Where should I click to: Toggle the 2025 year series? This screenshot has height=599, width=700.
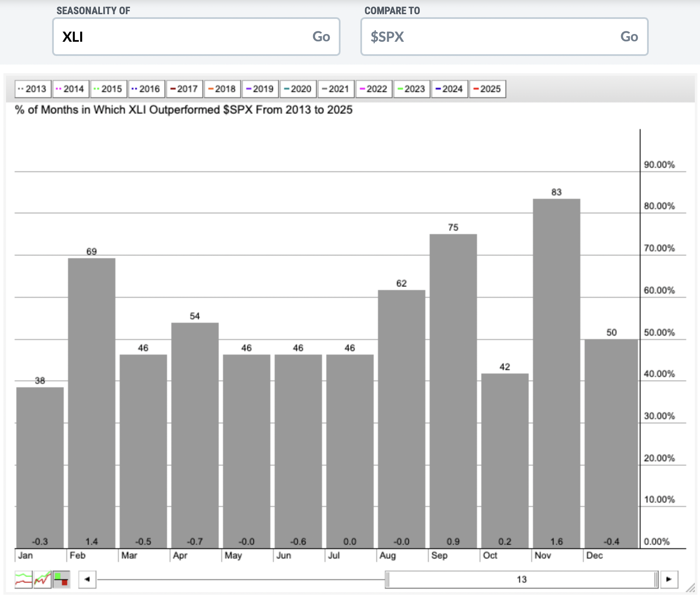pyautogui.click(x=487, y=89)
